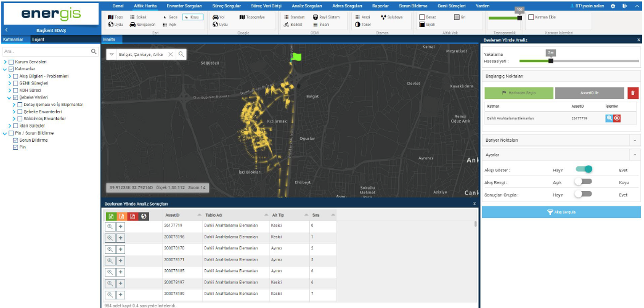Pick the Esri Açık basemap

coord(169,25)
